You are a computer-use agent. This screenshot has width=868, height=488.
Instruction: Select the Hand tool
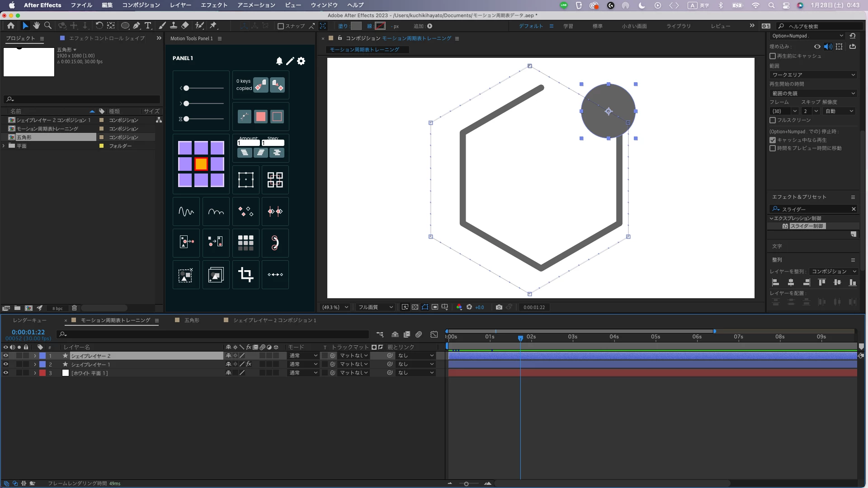coord(36,26)
